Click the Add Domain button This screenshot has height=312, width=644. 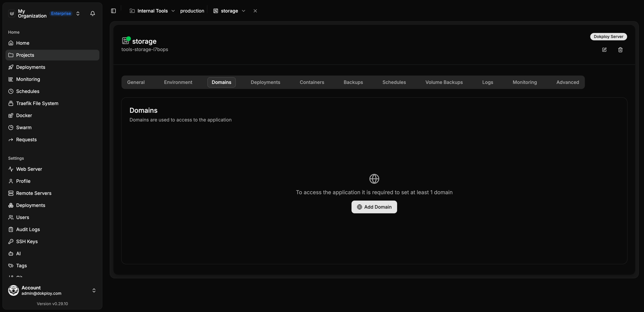pos(374,207)
